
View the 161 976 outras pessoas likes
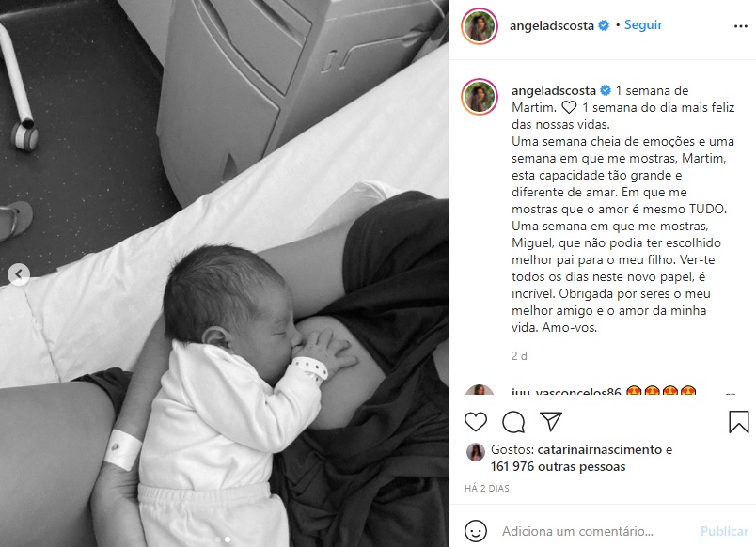[x=558, y=466]
